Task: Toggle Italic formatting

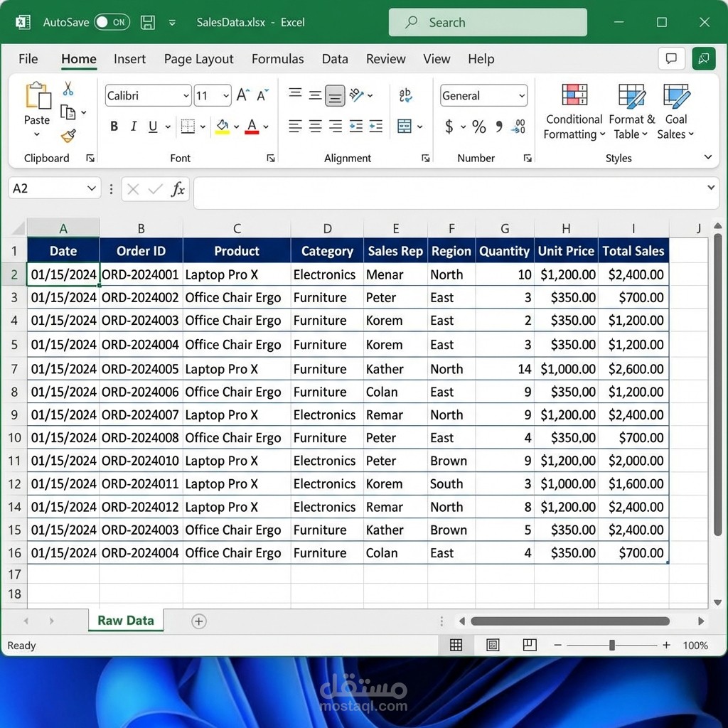Action: coord(133,127)
